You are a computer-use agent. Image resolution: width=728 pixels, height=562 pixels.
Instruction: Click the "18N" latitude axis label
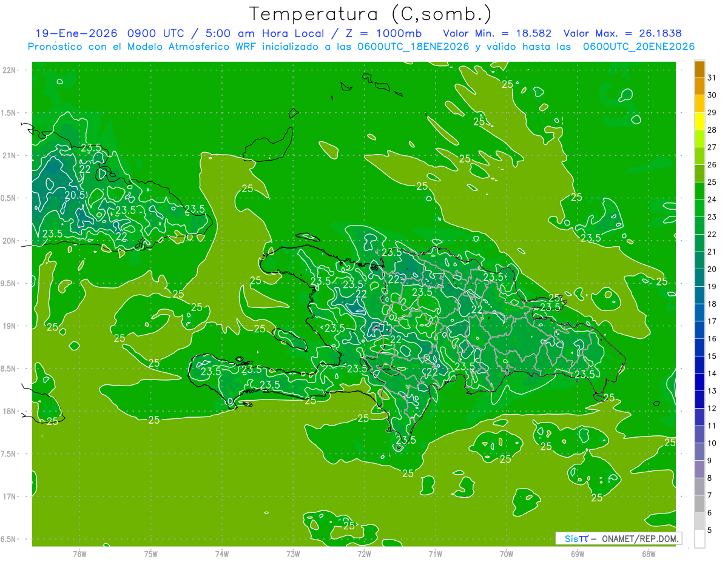click(9, 411)
